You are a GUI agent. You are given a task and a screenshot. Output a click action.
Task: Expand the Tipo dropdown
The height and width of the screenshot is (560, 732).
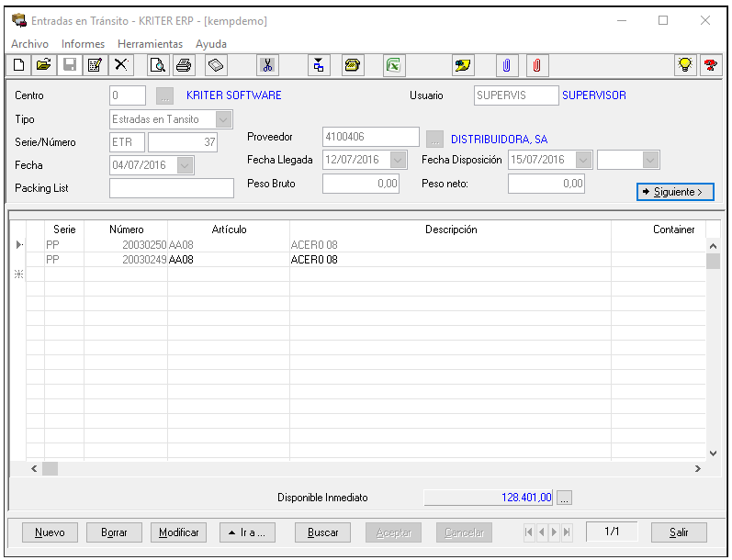coord(224,119)
